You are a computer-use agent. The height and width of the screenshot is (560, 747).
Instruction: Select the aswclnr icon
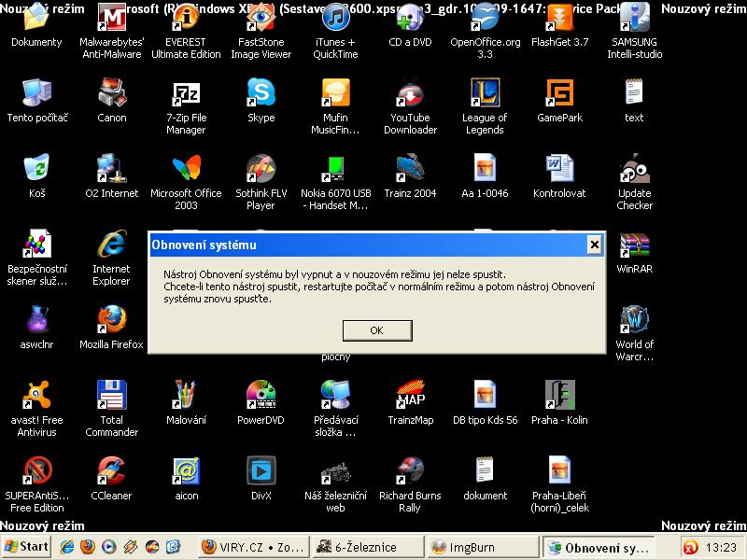[x=36, y=319]
